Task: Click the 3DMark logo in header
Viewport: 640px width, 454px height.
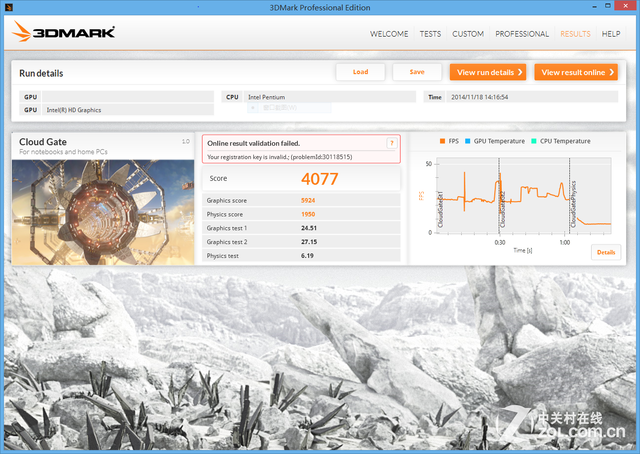Action: click(x=63, y=32)
